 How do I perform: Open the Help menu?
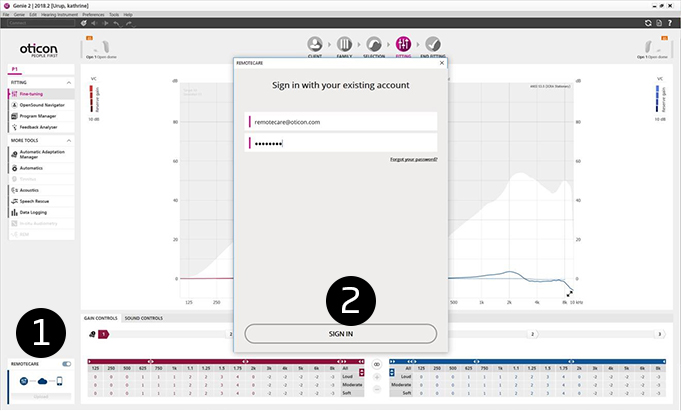[x=128, y=15]
